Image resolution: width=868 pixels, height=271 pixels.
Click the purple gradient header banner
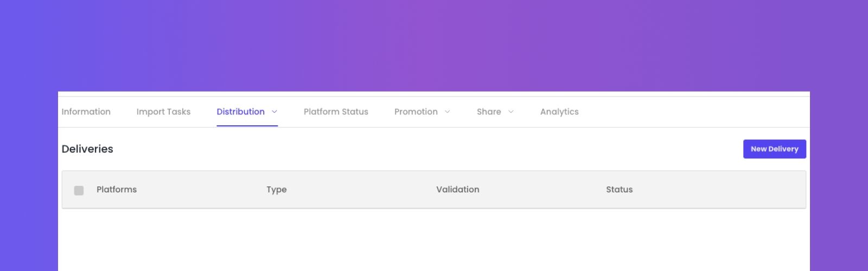point(434,46)
